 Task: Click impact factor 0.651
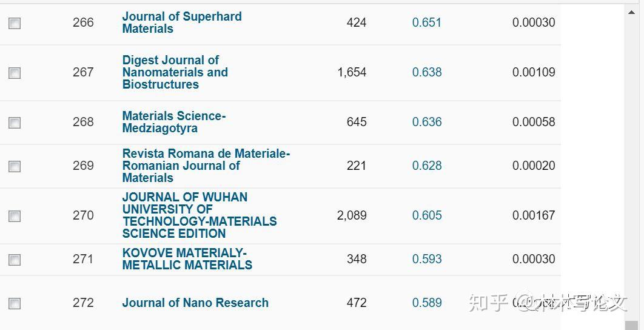(427, 22)
